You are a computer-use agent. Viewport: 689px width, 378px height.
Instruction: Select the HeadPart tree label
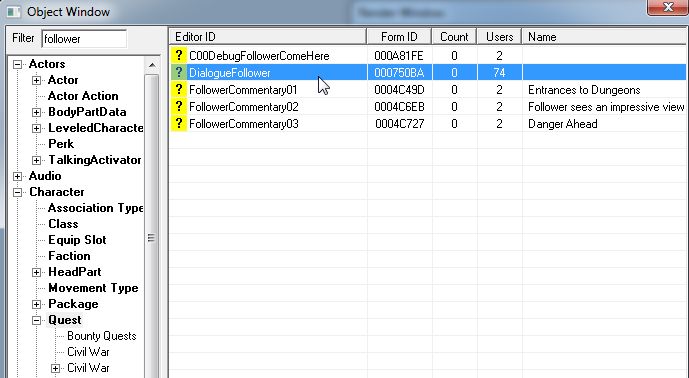click(x=75, y=272)
